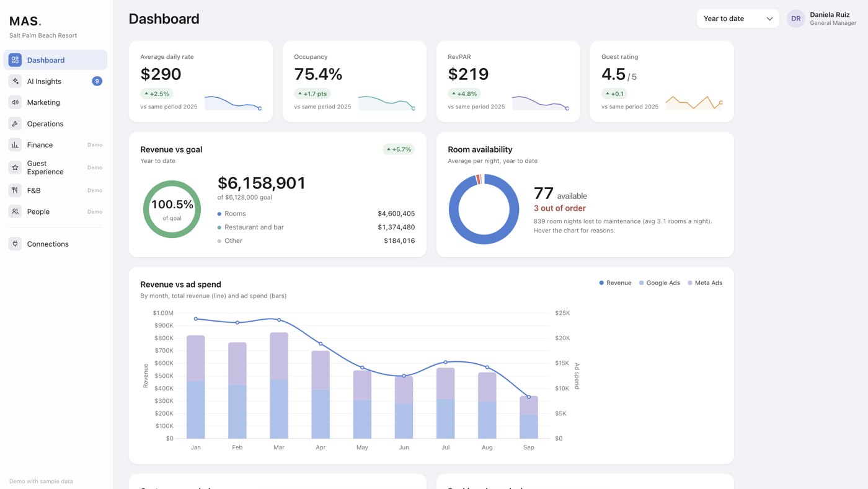The height and width of the screenshot is (489, 868).
Task: Click the MAS logo in sidebar
Action: pos(25,22)
